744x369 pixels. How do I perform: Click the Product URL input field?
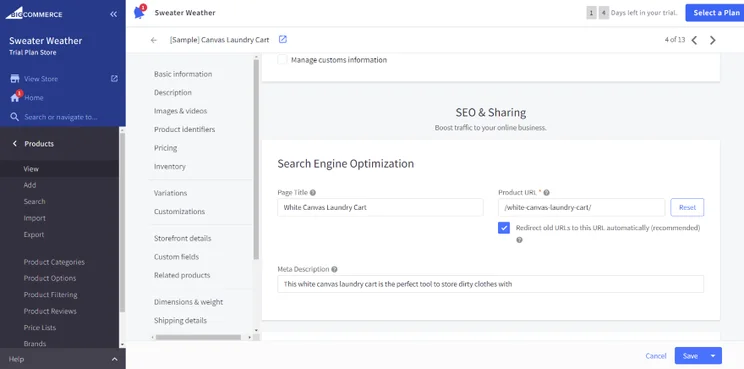[x=581, y=207]
